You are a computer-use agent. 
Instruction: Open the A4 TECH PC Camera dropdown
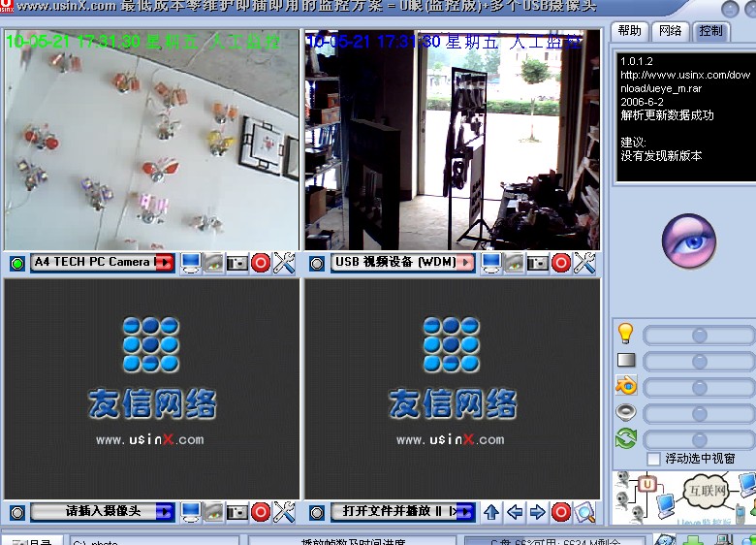(164, 263)
